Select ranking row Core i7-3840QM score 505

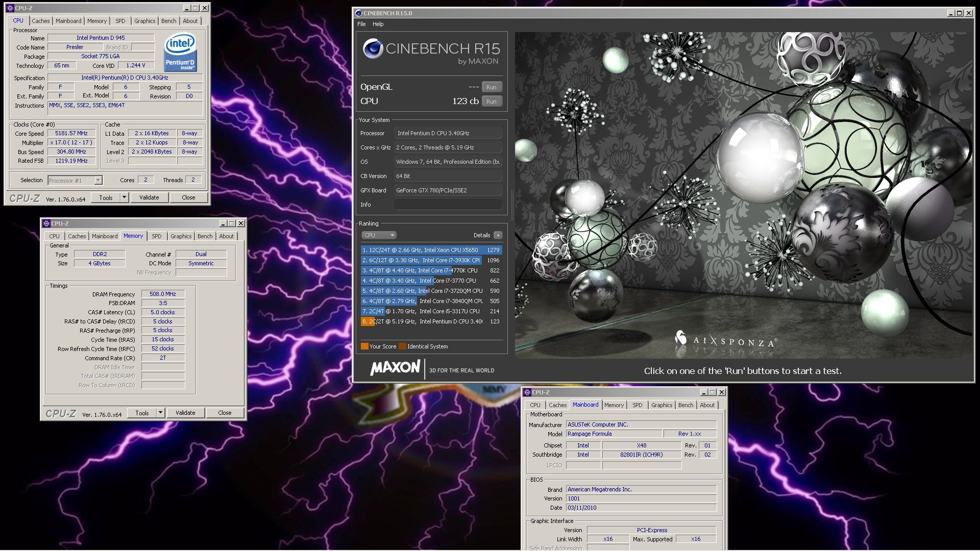pyautogui.click(x=431, y=301)
